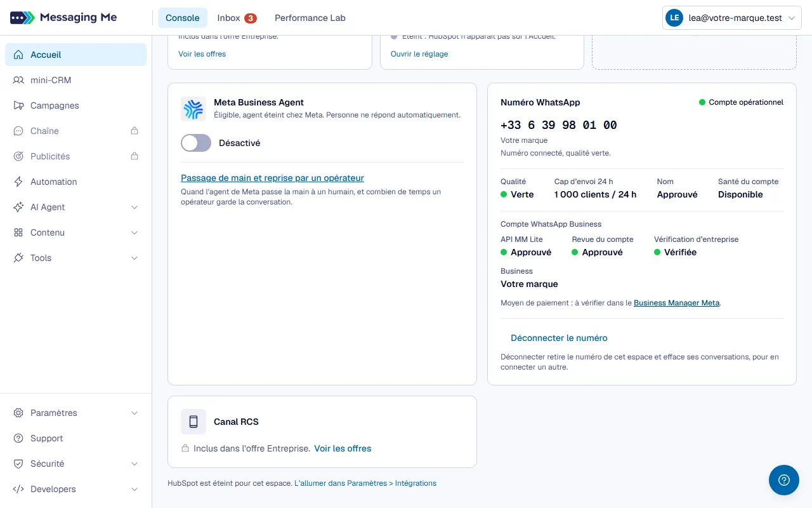Enable the Meta Business Agent Désactivé toggle
812x508 pixels.
coord(196,143)
